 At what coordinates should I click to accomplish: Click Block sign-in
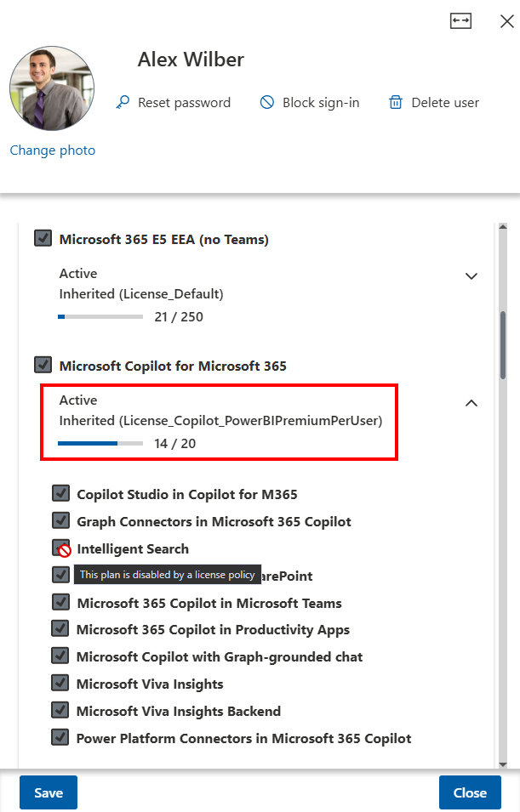[321, 103]
